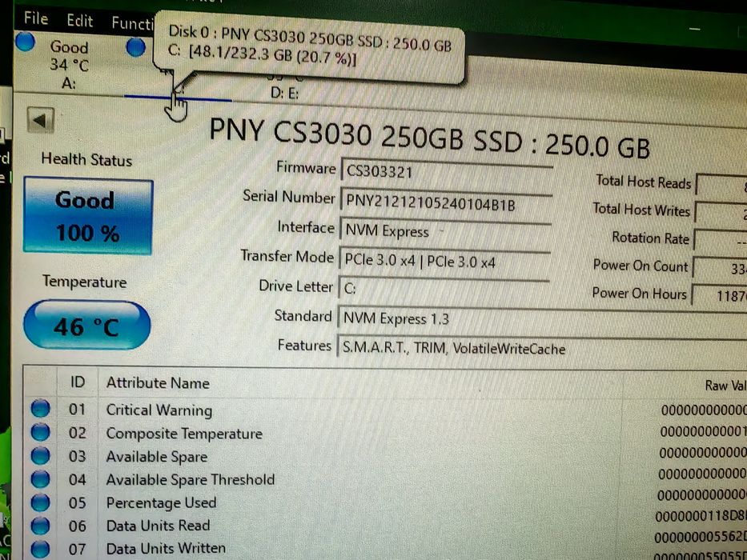This screenshot has height=560, width=747.
Task: Click the raw value 000000118D8 for Data Units Read
Action: coord(701,516)
